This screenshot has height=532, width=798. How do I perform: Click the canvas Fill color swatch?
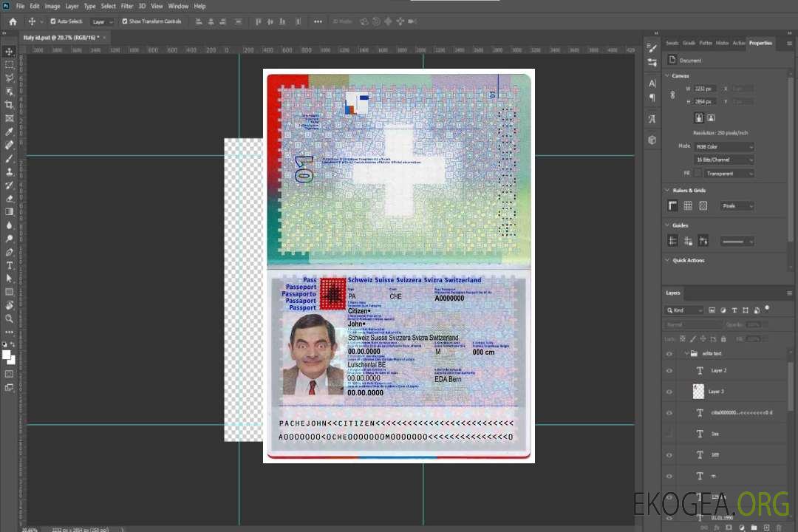[698, 174]
